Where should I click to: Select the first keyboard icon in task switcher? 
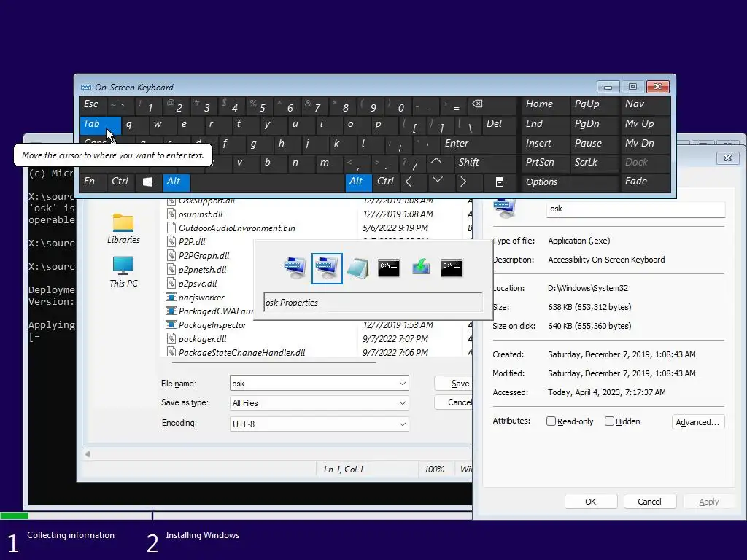pos(295,268)
